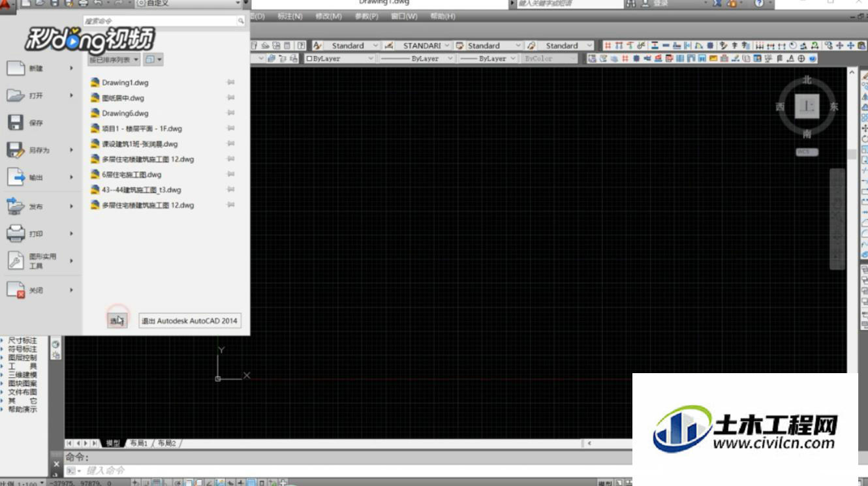The image size is (868, 486).
Task: Open the 参数(P) menu
Action: [x=366, y=16]
